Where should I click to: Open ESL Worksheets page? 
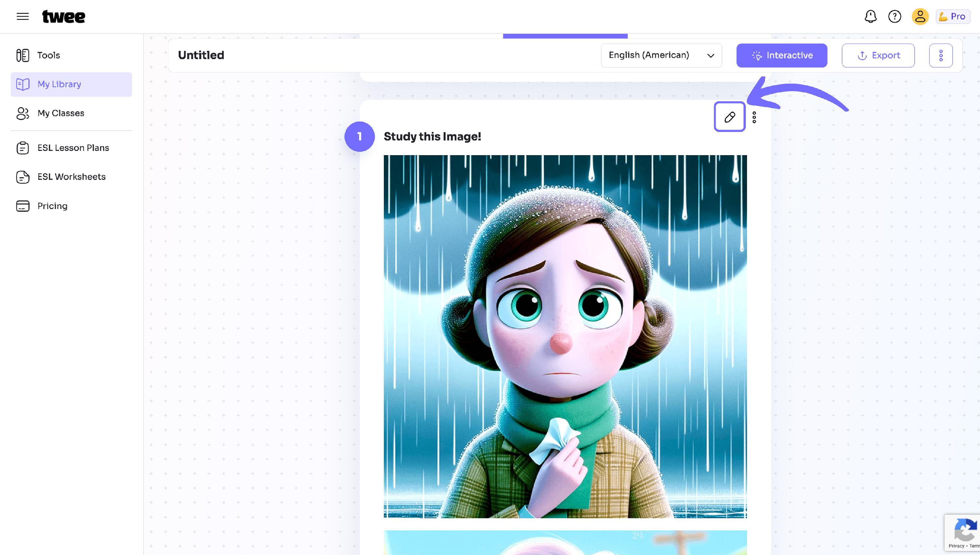click(71, 177)
